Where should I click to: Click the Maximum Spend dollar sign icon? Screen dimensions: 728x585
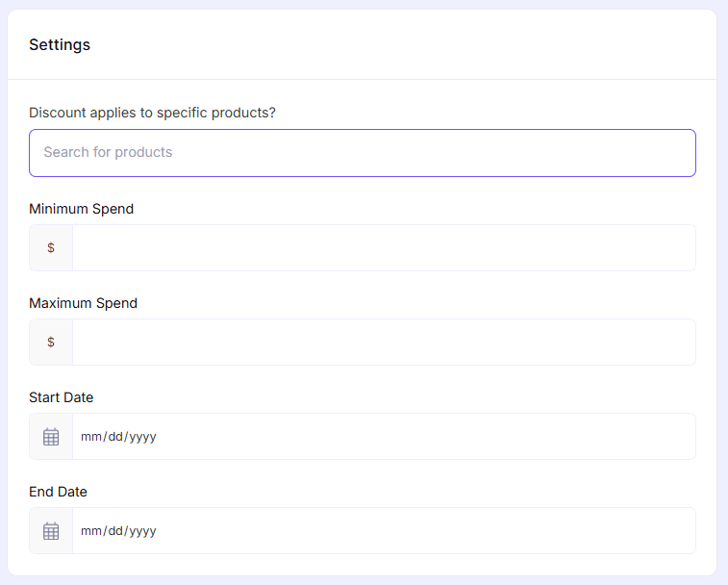pyautogui.click(x=51, y=343)
